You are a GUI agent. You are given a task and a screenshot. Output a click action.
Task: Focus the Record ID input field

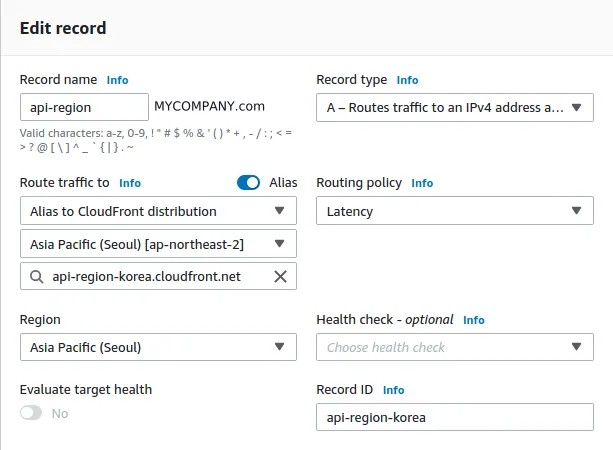tap(454, 417)
